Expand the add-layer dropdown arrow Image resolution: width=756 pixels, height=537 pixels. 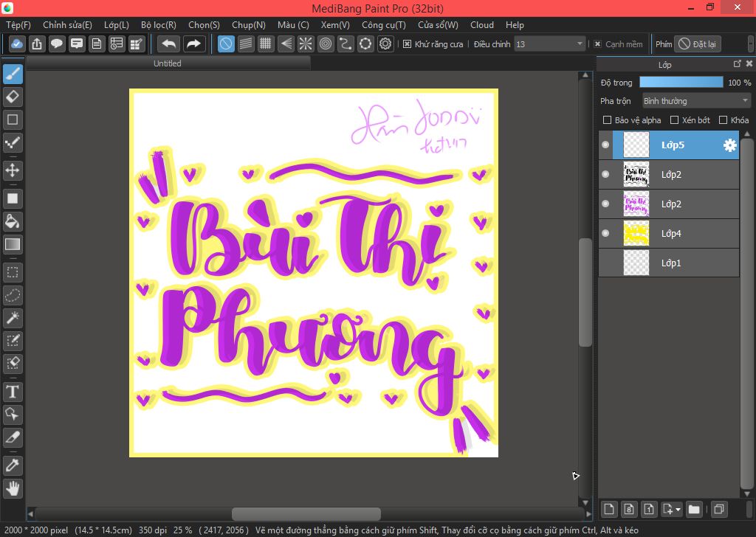678,509
